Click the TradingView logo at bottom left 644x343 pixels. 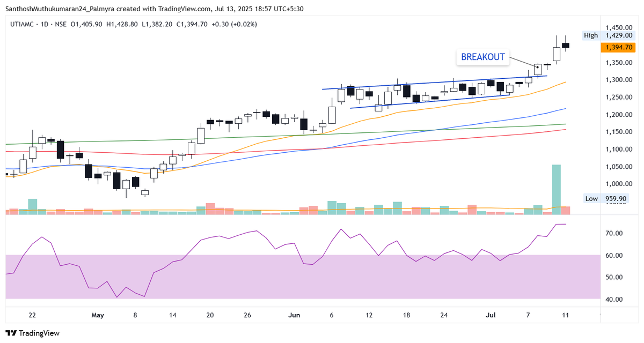[32, 333]
